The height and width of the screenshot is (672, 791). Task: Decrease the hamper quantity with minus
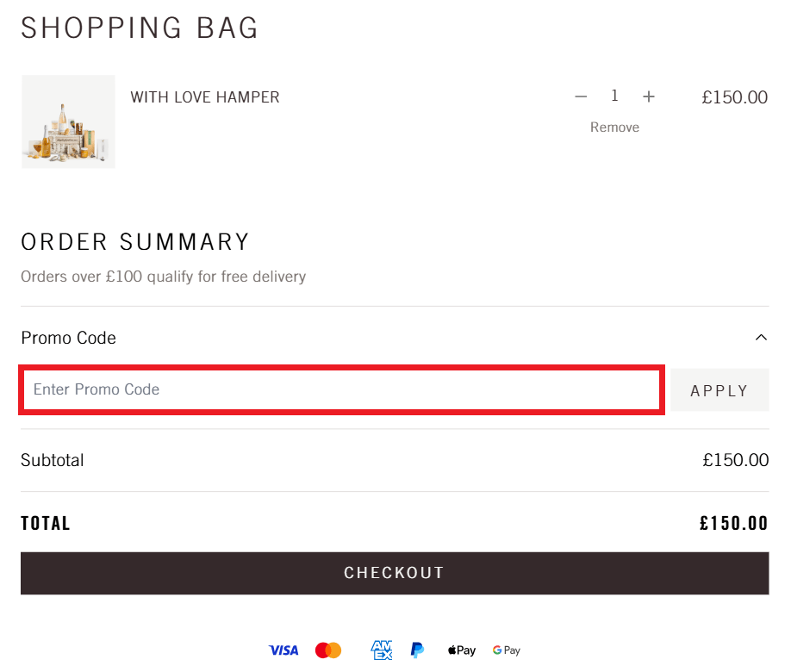click(x=581, y=96)
